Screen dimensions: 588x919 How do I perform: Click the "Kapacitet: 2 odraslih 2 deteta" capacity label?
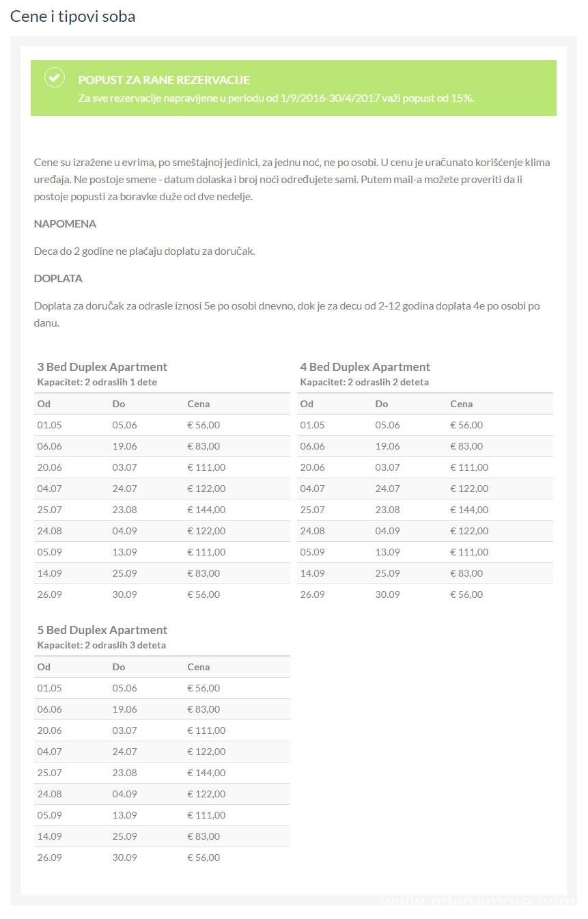364,382
